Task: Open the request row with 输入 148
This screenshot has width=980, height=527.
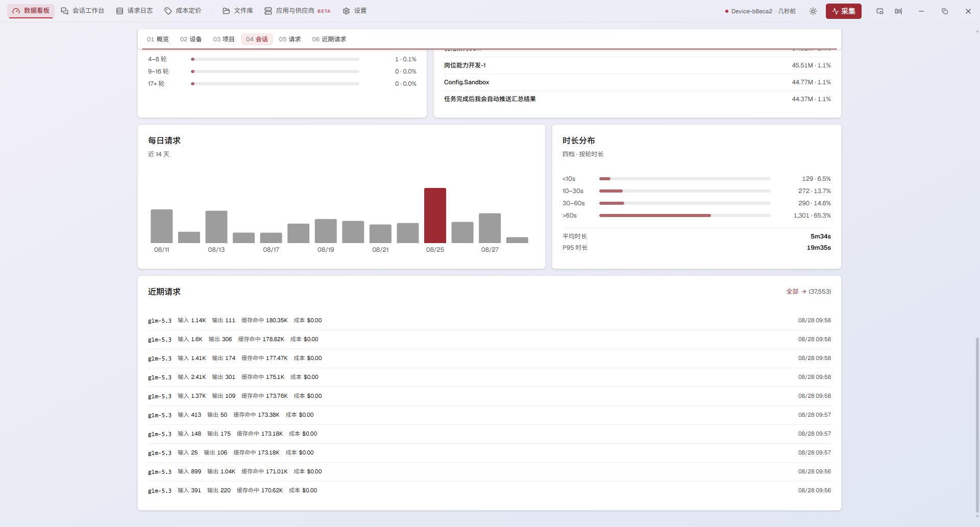Action: click(489, 434)
